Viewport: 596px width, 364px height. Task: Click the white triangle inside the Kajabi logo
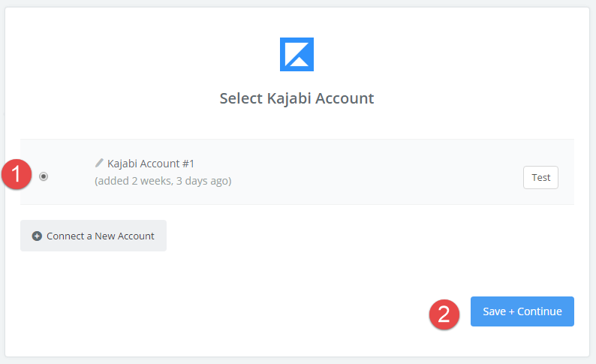300,62
